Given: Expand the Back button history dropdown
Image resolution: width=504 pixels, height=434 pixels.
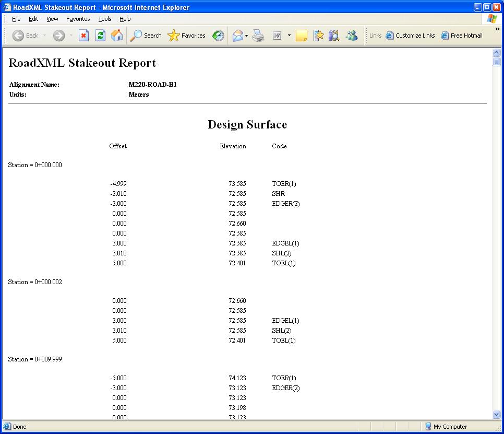Looking at the screenshot, I should pos(45,36).
